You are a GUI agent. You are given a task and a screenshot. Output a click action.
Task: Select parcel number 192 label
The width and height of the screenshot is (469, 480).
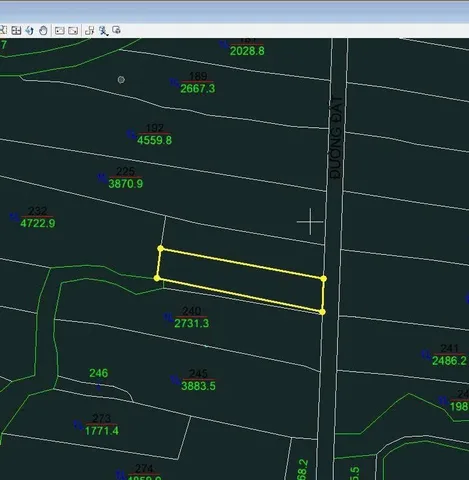click(155, 128)
